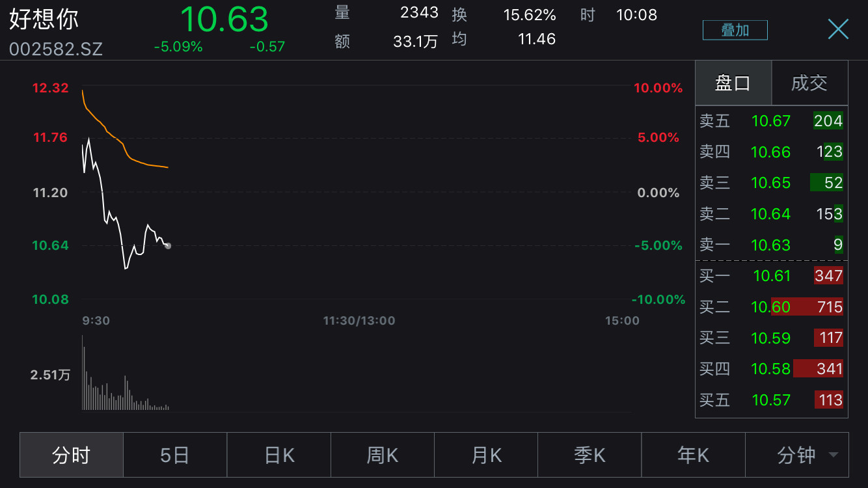Open the 季K (quarterly candlestick) chart
This screenshot has height=488, width=868.
tap(590, 455)
